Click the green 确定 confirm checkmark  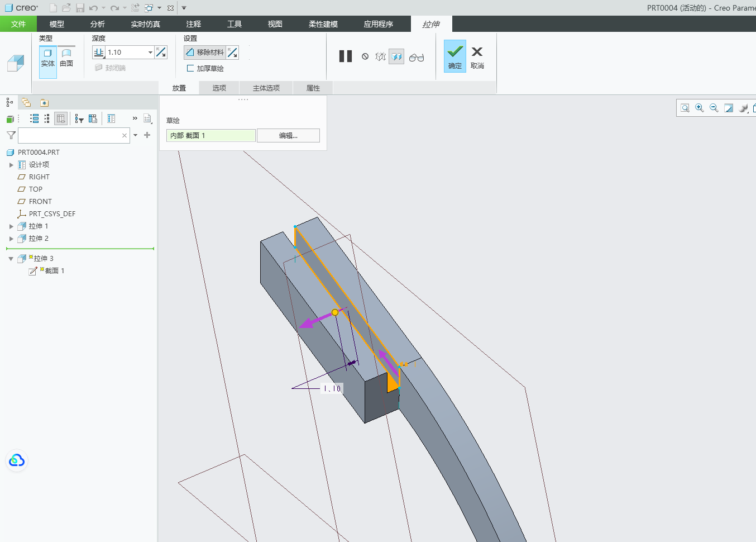(455, 56)
